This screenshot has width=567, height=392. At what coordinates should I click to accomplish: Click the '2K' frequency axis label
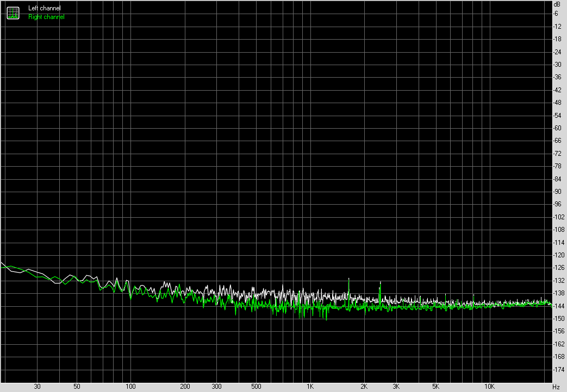pyautogui.click(x=364, y=386)
